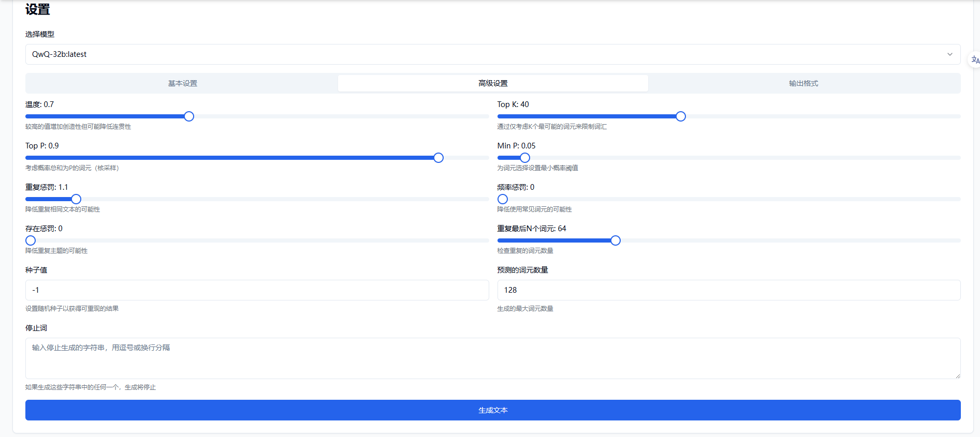Open the 输出格式 tab
The image size is (980, 437).
(803, 83)
